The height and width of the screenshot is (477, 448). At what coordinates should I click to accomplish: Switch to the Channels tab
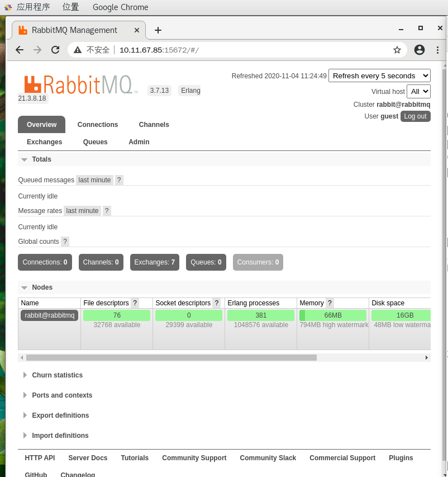click(154, 124)
